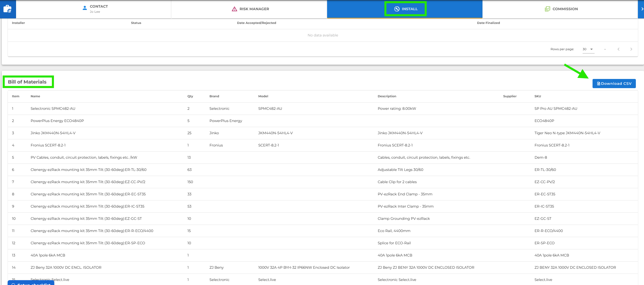Go to next page of installers
Image resolution: width=644 pixels, height=285 pixels.
pyautogui.click(x=631, y=49)
